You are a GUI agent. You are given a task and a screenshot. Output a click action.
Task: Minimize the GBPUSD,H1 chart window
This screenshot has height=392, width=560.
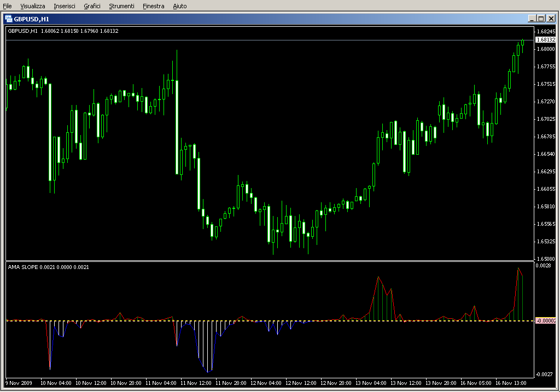point(532,19)
